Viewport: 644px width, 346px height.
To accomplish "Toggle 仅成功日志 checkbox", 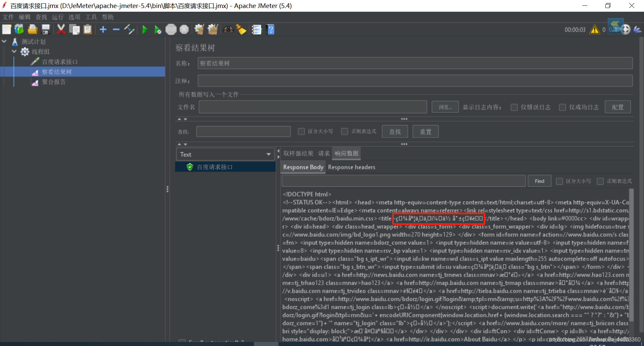I will [x=562, y=107].
